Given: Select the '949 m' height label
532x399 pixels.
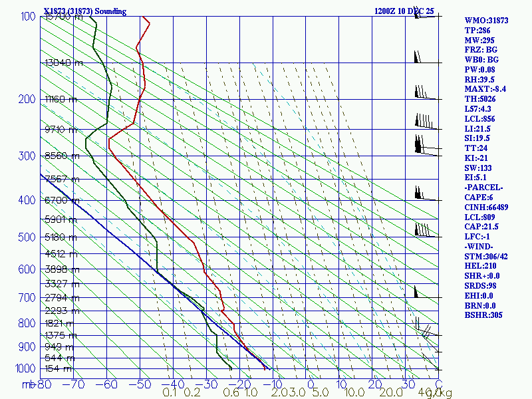Looking at the screenshot, I should click(x=59, y=346).
